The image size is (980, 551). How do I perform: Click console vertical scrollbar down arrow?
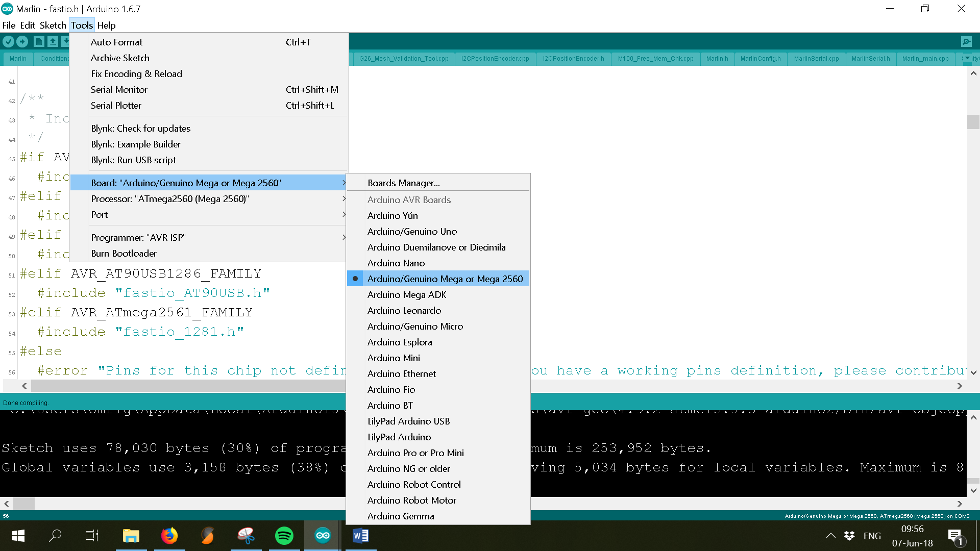coord(973,490)
